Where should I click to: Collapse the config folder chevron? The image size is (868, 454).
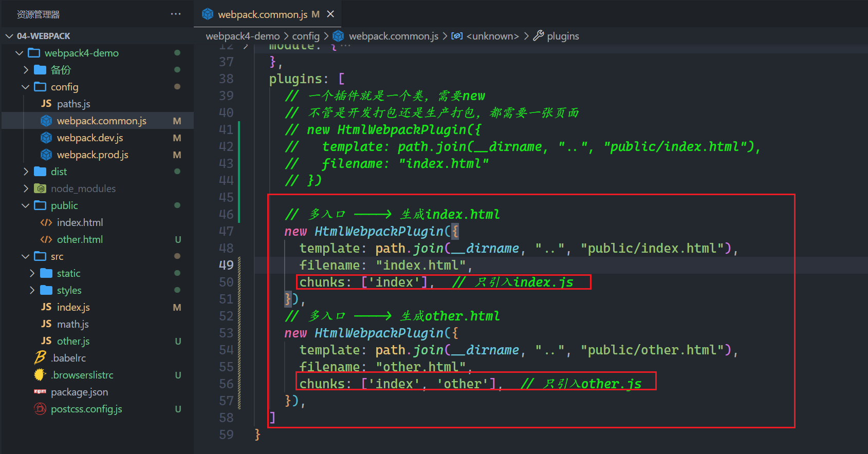coord(26,87)
